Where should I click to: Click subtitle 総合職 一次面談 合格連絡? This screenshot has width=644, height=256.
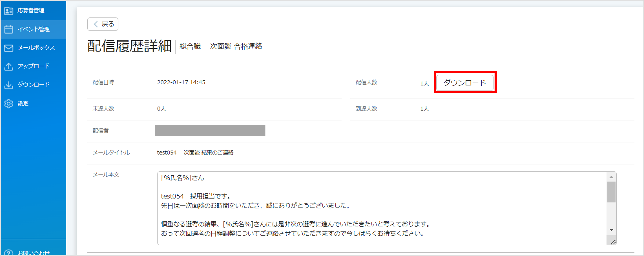(x=221, y=46)
